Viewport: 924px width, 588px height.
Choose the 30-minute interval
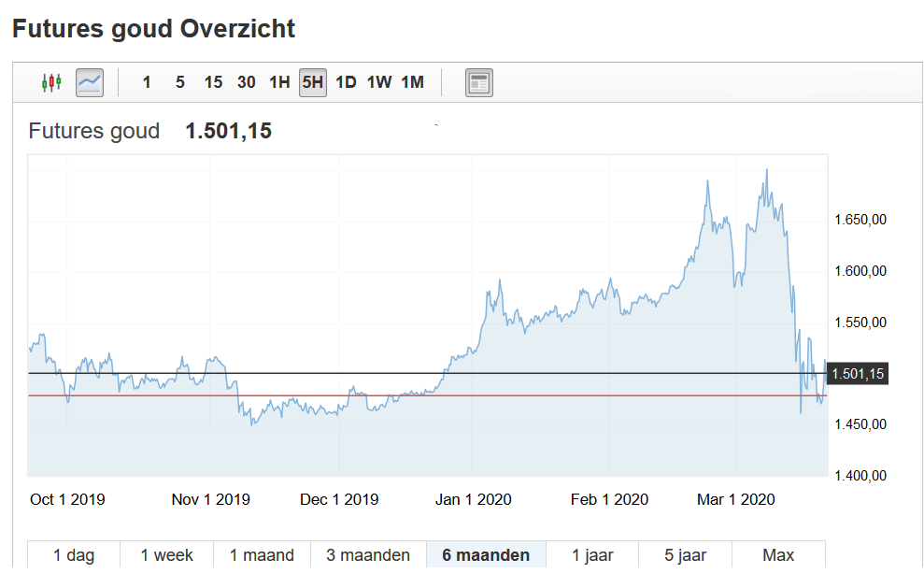[x=246, y=82]
